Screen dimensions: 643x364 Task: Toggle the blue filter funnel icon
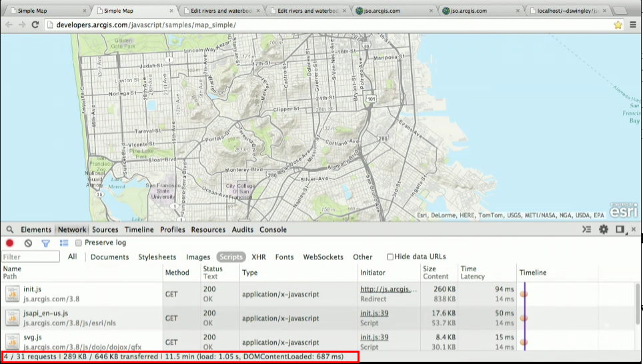[45, 243]
